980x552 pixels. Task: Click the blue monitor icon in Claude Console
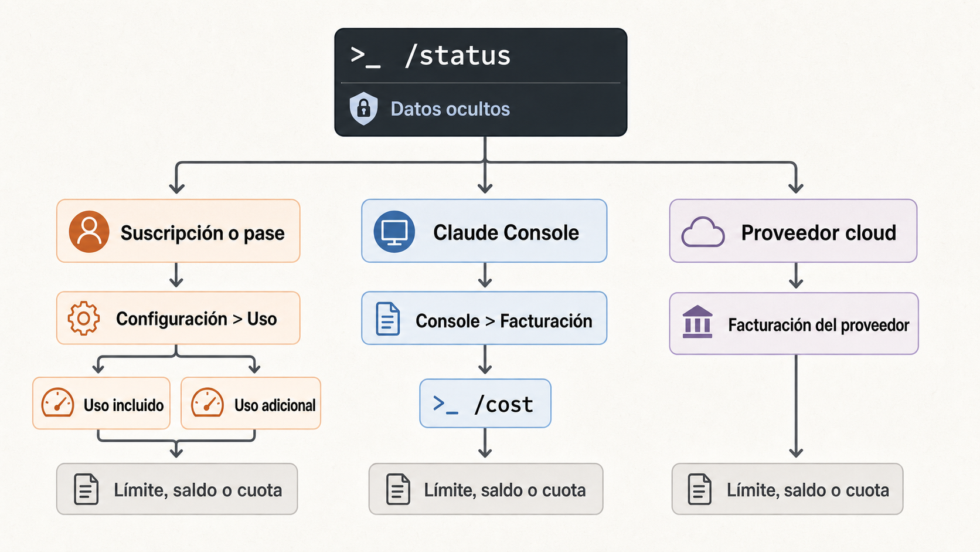click(394, 232)
